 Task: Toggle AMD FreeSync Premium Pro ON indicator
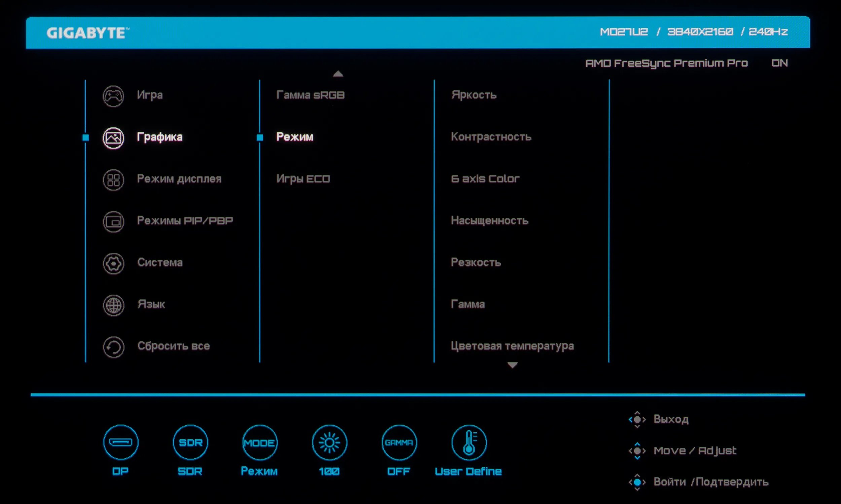click(779, 63)
